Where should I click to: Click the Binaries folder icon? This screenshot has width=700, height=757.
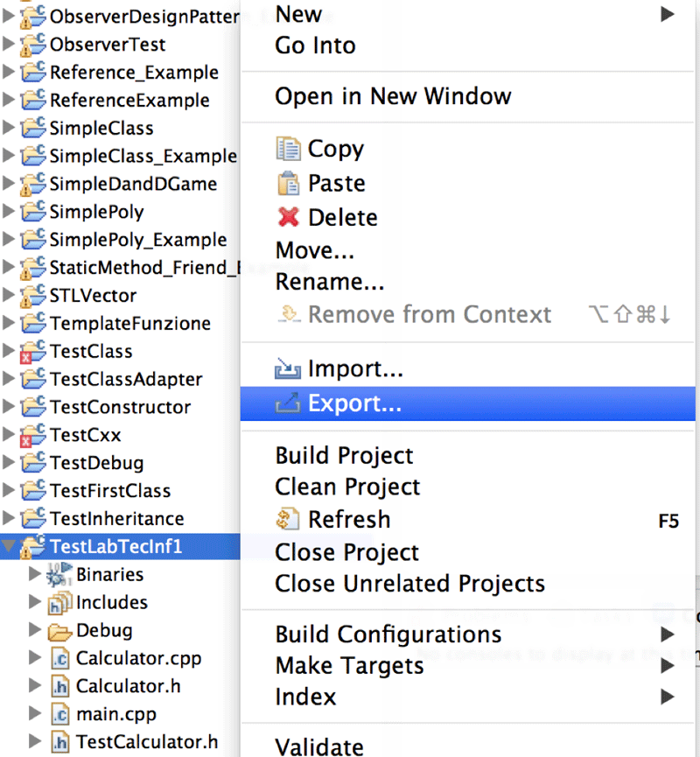pos(59,575)
